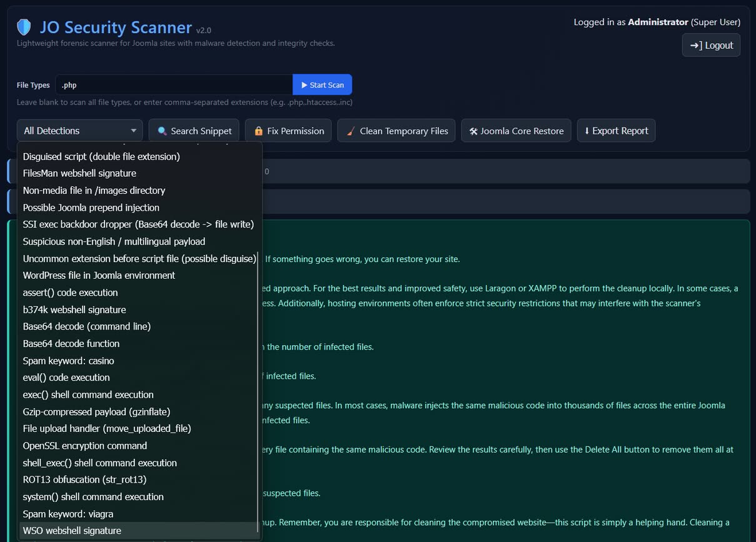Run Clean Temporary Files
The width and height of the screenshot is (756, 542).
396,131
